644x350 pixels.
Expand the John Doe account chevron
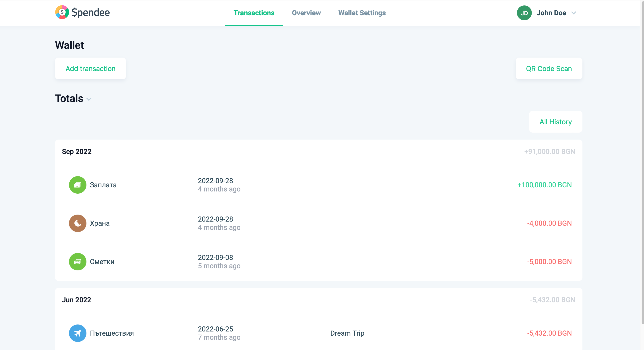[574, 13]
